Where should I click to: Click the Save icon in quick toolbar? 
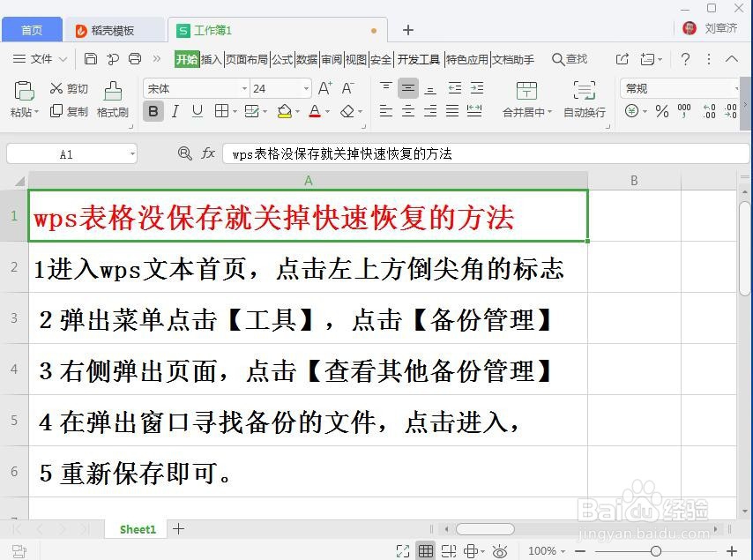coord(90,59)
